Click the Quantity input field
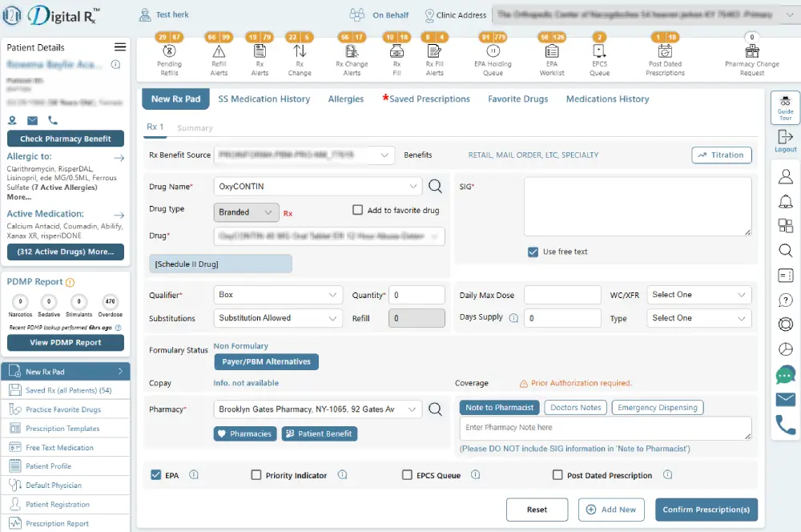 417,295
